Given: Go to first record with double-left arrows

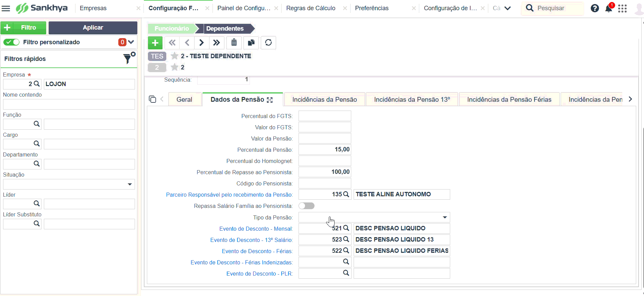Looking at the screenshot, I should point(172,43).
